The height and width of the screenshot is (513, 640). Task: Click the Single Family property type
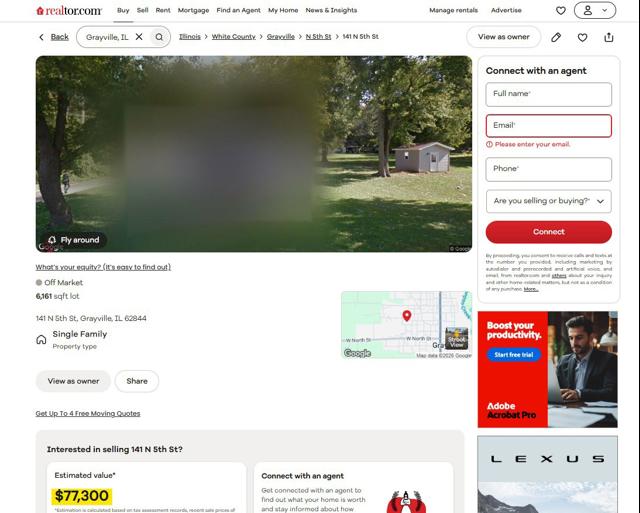pos(80,334)
